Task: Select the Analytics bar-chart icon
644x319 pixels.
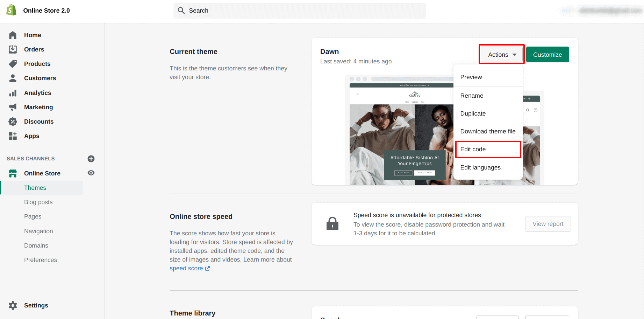Action: point(13,92)
